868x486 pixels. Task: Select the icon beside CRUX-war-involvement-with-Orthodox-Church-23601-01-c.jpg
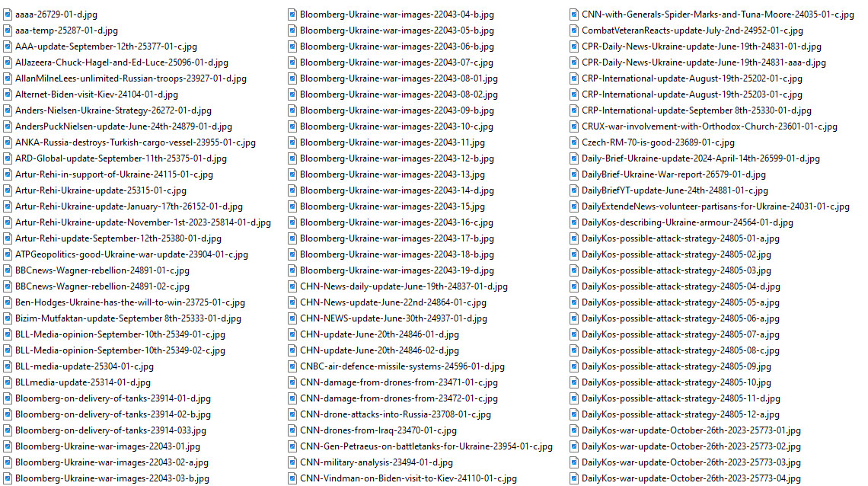click(x=574, y=126)
